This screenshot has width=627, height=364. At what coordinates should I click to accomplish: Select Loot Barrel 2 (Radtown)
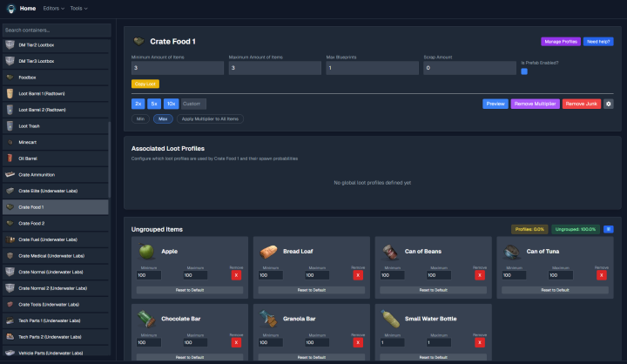click(x=56, y=110)
